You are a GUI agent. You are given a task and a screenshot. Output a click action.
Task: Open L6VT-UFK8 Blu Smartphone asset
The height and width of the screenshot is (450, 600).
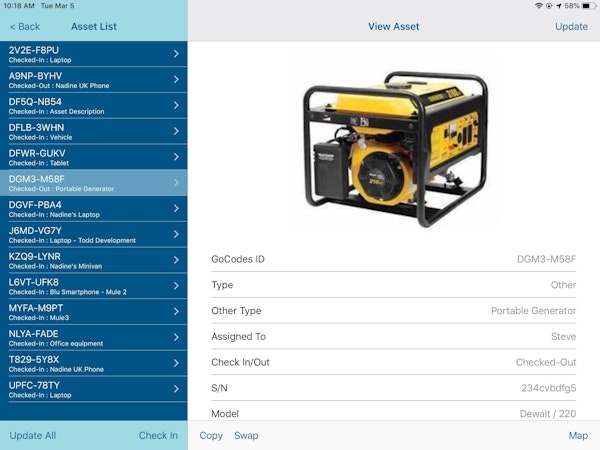tap(90, 286)
